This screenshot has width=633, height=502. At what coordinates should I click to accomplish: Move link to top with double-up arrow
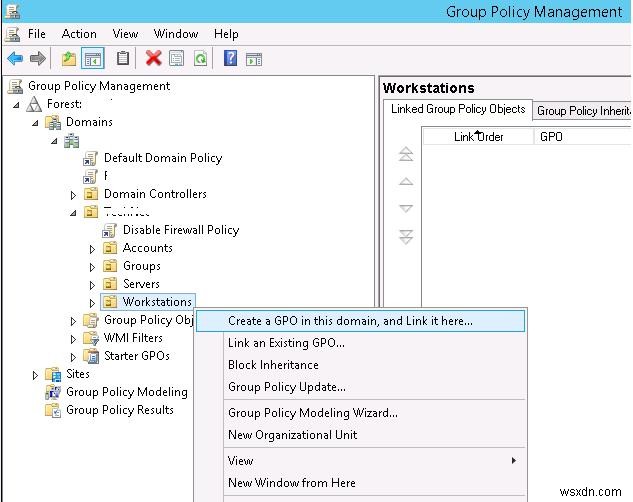point(406,154)
